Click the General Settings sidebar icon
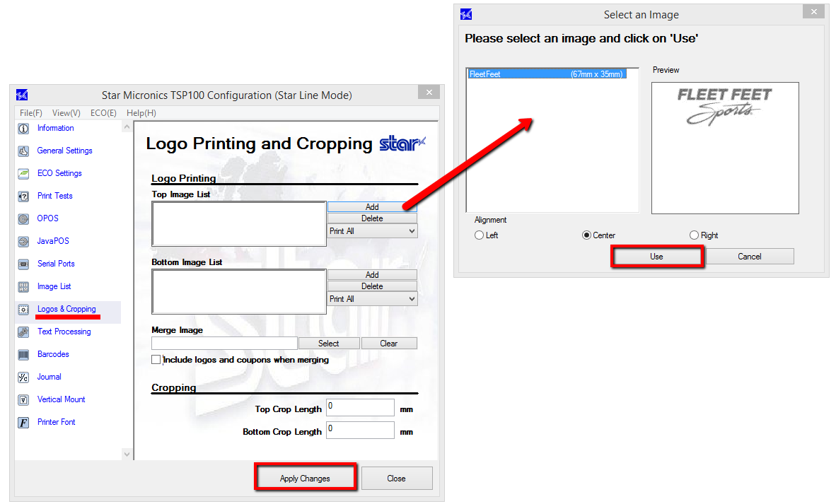 tap(23, 151)
